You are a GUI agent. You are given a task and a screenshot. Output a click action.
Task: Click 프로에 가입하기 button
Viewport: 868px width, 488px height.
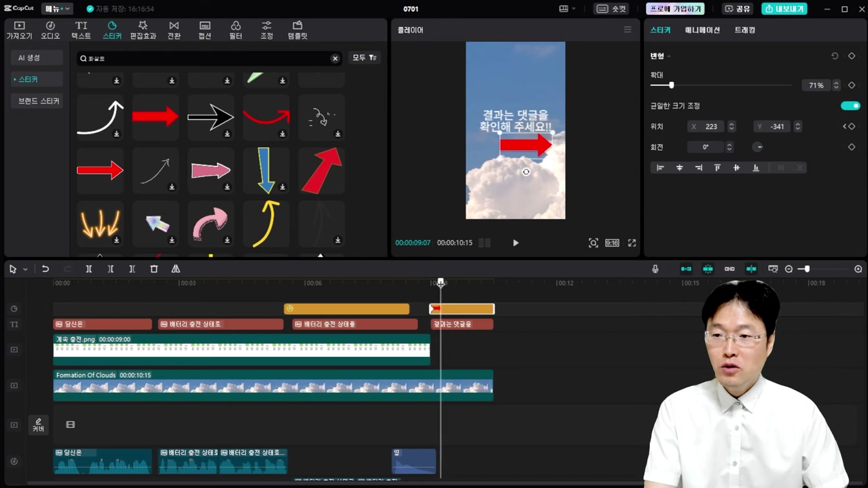675,9
